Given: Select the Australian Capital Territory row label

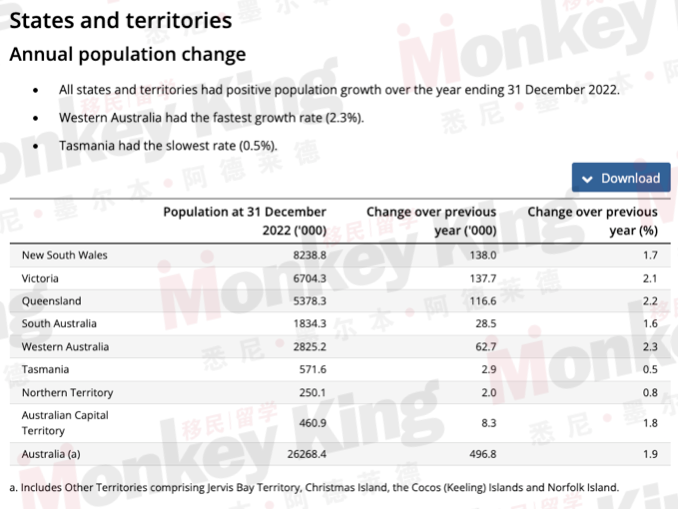Looking at the screenshot, I should 65,423.
